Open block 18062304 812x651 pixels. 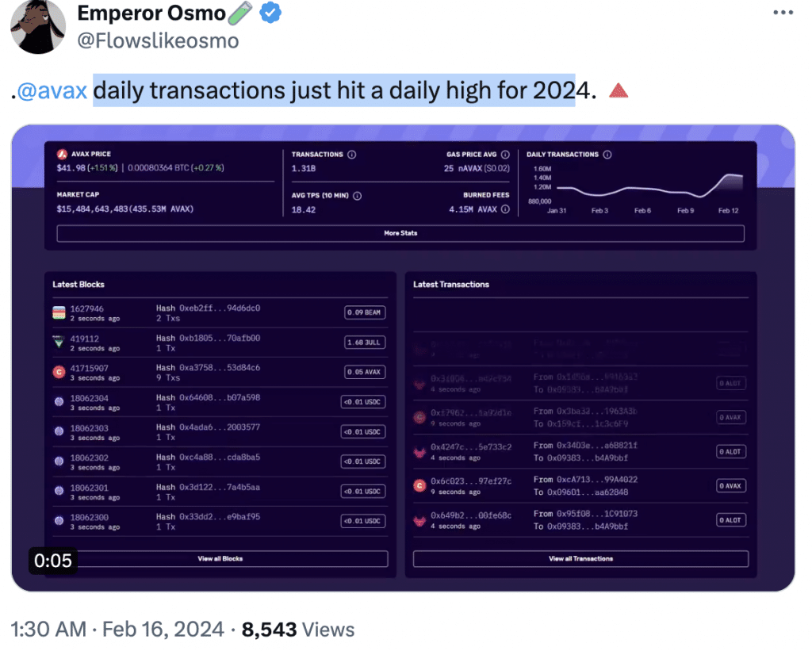click(89, 398)
